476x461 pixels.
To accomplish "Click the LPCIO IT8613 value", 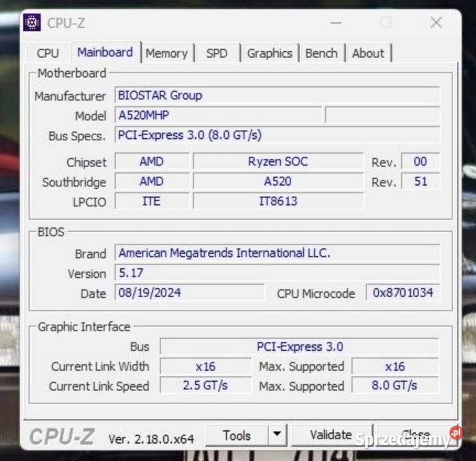I will tap(278, 201).
